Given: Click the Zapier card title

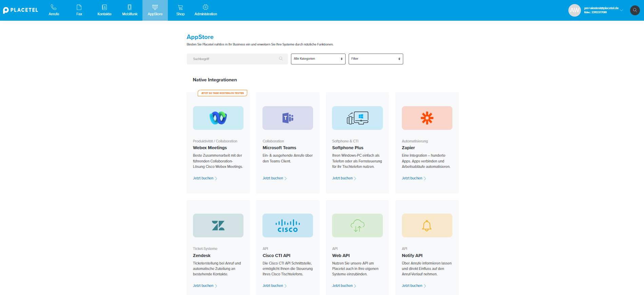Looking at the screenshot, I should (x=408, y=148).
